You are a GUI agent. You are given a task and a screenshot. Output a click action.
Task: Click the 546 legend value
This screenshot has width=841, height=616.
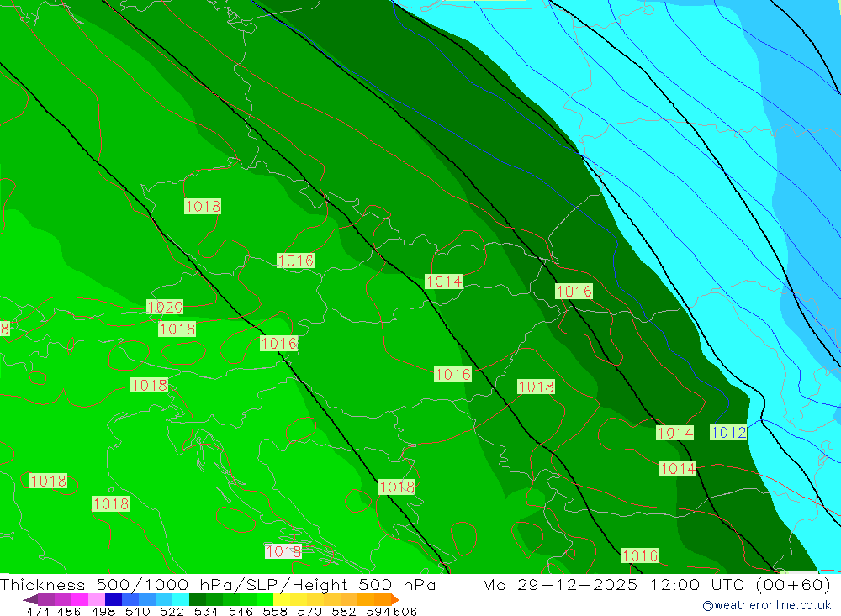click(241, 611)
